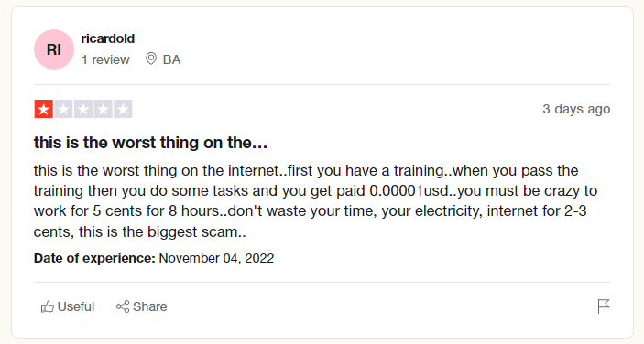Click the RI avatar circle

pyautogui.click(x=54, y=49)
